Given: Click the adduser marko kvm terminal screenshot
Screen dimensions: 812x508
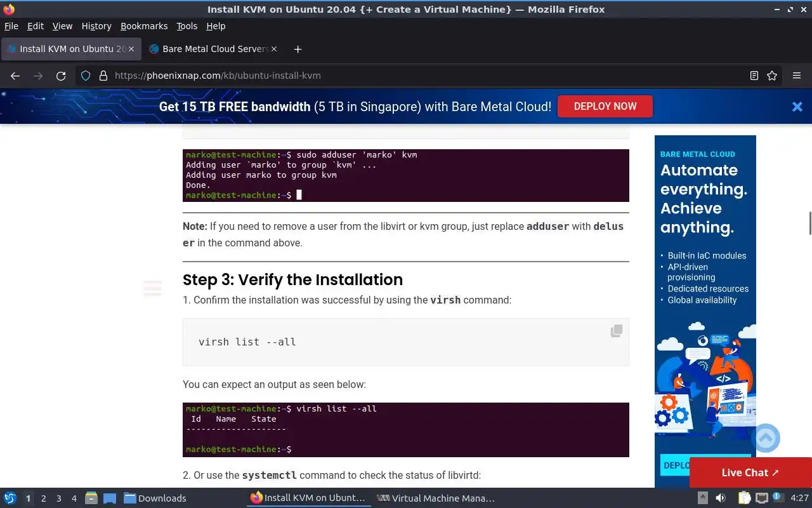Looking at the screenshot, I should [406, 175].
